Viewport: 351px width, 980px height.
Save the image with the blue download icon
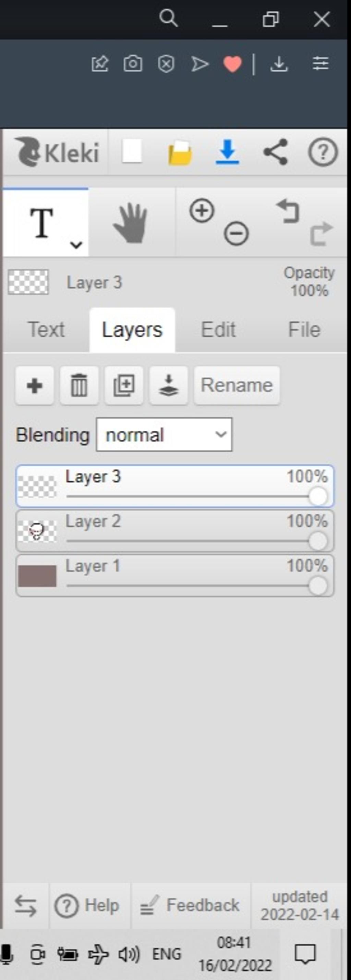click(x=227, y=152)
